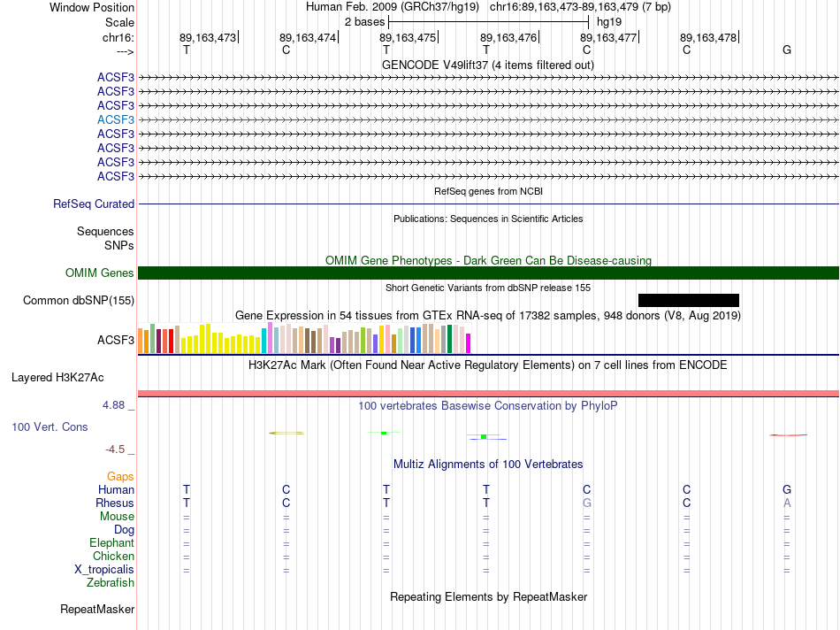Select the chr16: ruler label
Screen dimensions: 840x630
tap(118, 37)
